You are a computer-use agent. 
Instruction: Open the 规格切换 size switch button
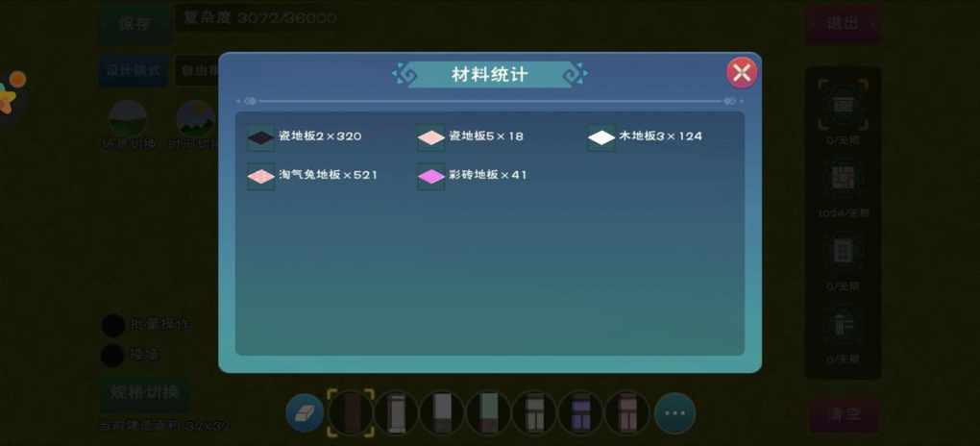point(145,393)
